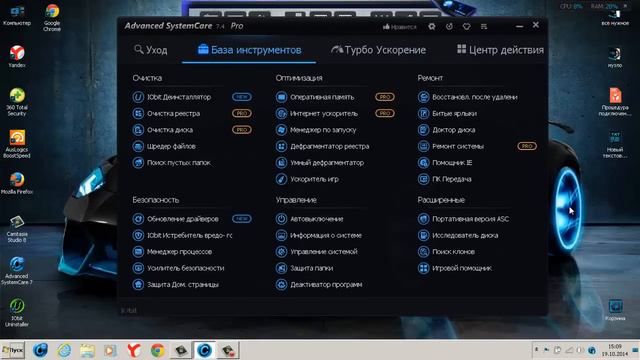Image resolution: width=640 pixels, height=360 pixels.
Task: Open Очистка диска tool icon
Action: 138,130
